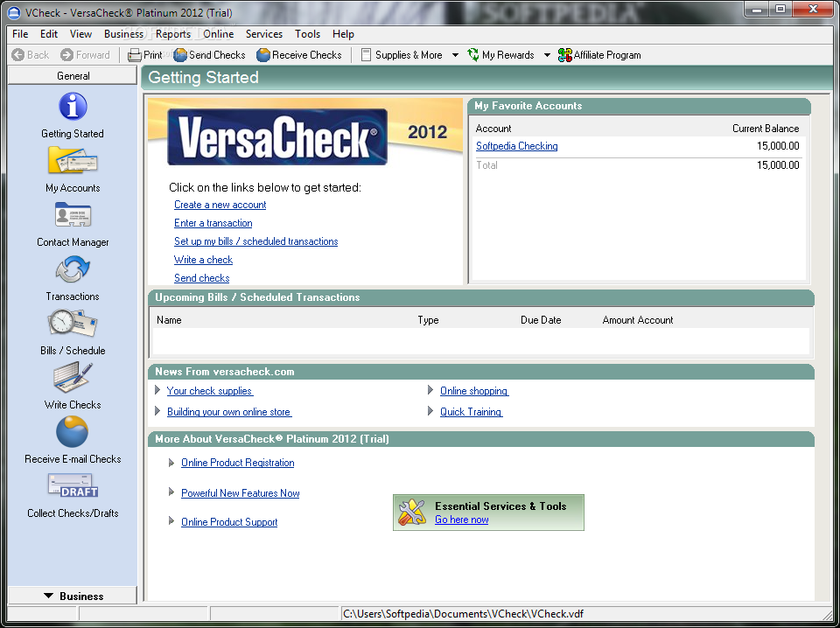Expand arrow beside Online shopping
This screenshot has height=628, width=840.
click(x=430, y=390)
